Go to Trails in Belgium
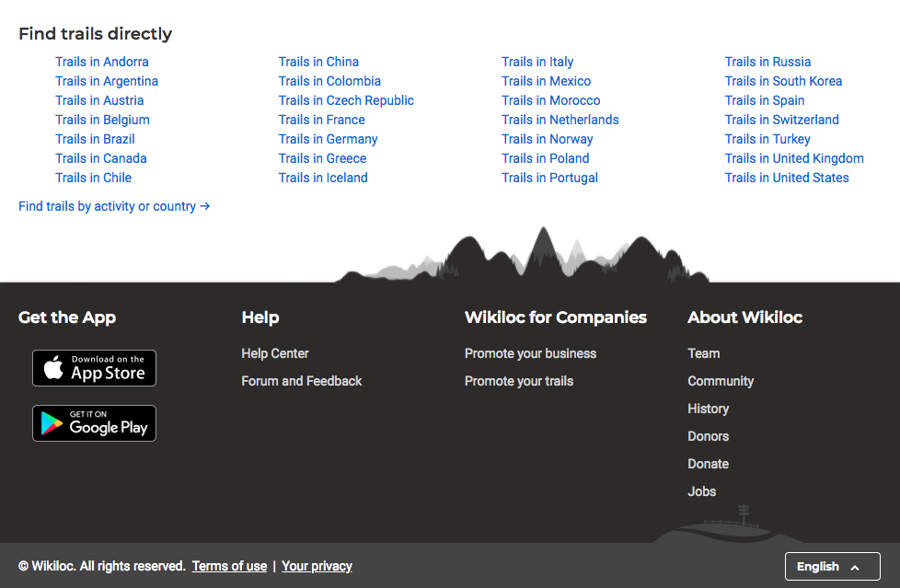The width and height of the screenshot is (900, 588). tap(102, 120)
